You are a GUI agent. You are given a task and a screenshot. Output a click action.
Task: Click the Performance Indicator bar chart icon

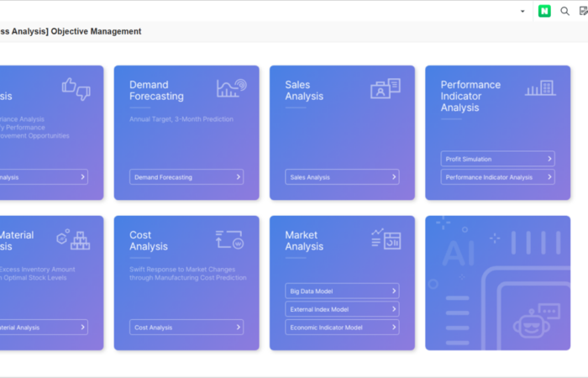click(539, 87)
